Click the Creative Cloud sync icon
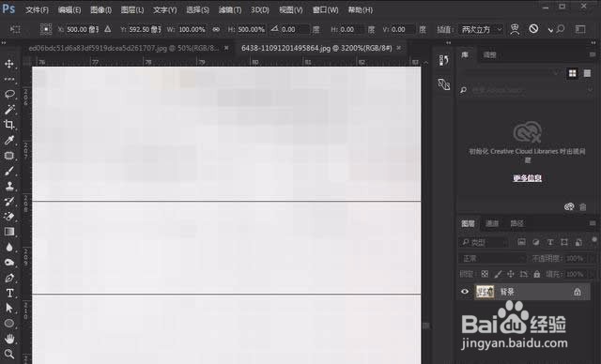 coord(569,206)
